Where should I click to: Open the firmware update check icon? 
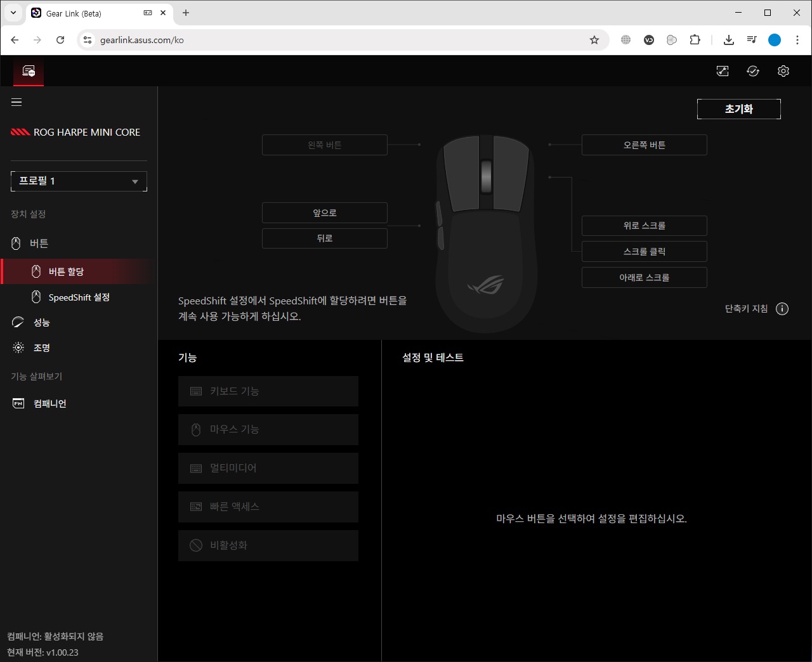point(753,71)
